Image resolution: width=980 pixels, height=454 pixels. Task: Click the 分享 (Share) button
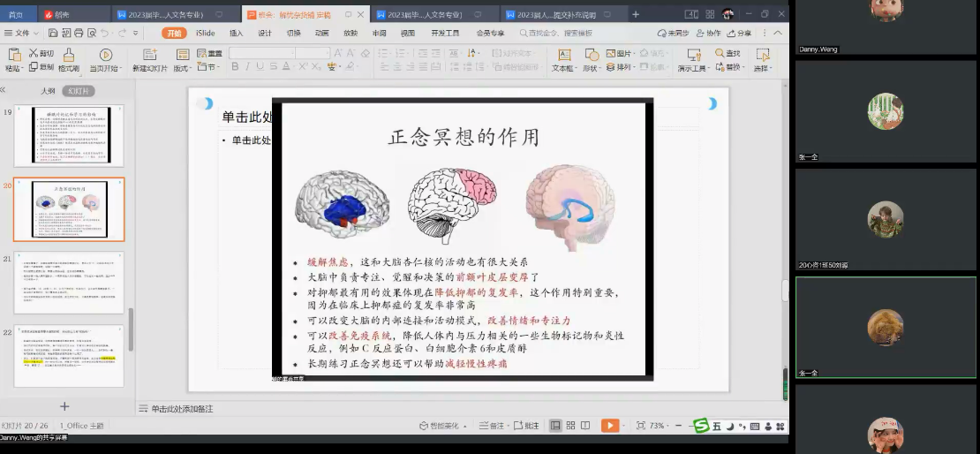coord(740,33)
